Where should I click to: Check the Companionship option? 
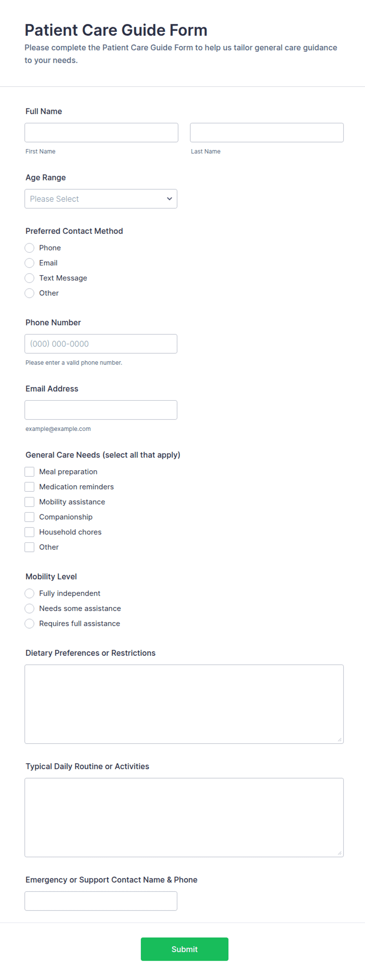pyautogui.click(x=29, y=517)
